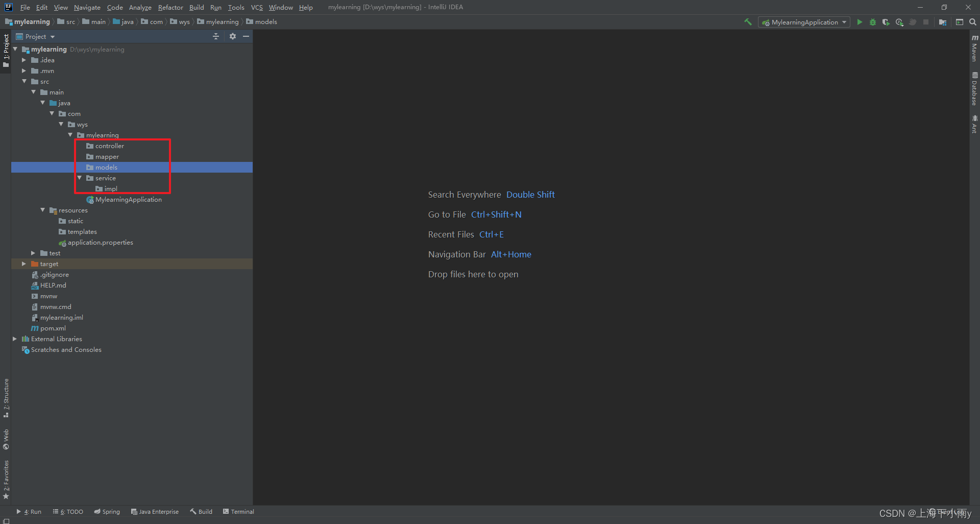Toggle the Favorites tool window tab

click(6, 480)
